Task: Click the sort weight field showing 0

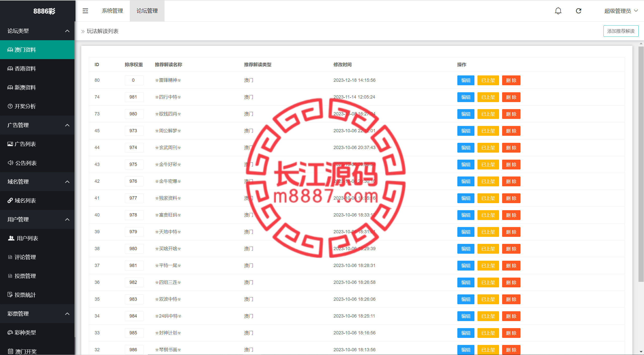Action: coord(134,80)
